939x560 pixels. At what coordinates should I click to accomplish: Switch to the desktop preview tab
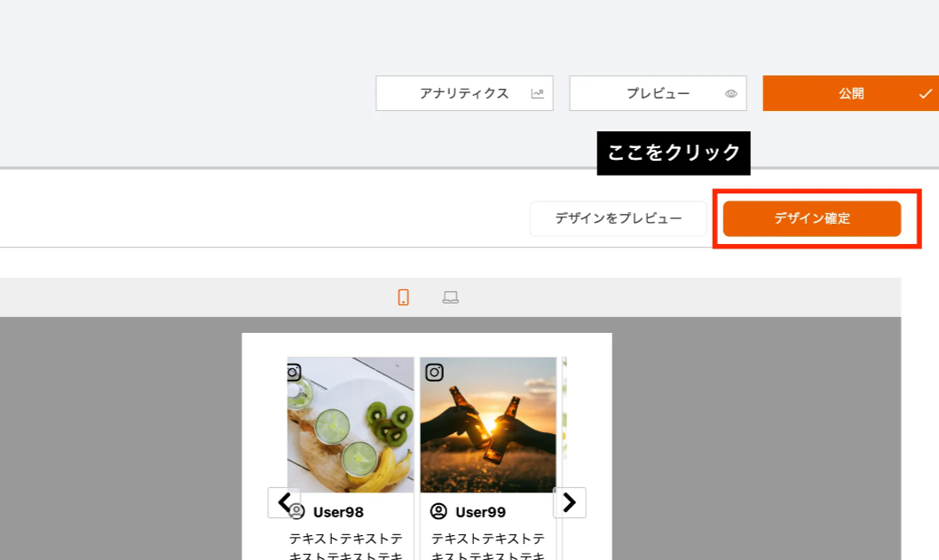(451, 297)
